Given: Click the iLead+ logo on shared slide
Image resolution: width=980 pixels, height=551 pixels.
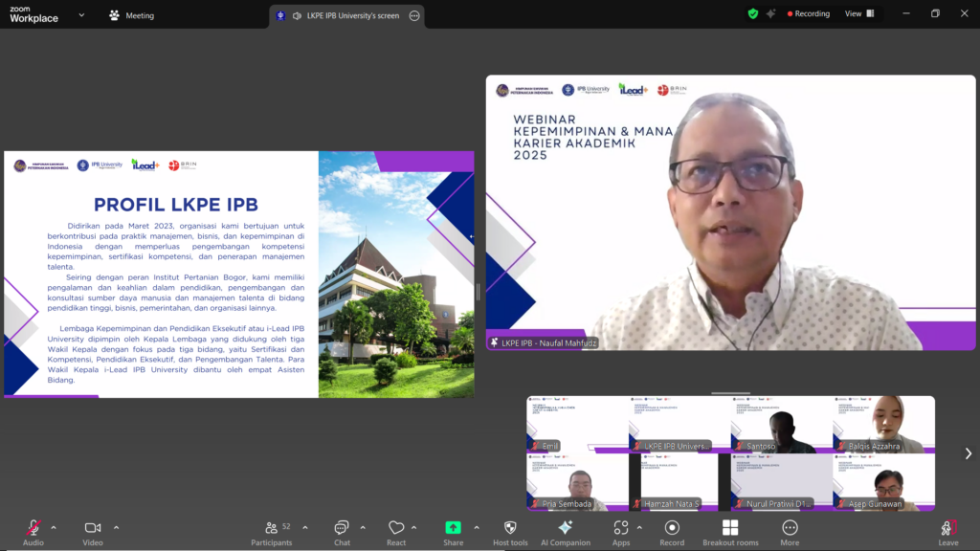Looking at the screenshot, I should 145,165.
